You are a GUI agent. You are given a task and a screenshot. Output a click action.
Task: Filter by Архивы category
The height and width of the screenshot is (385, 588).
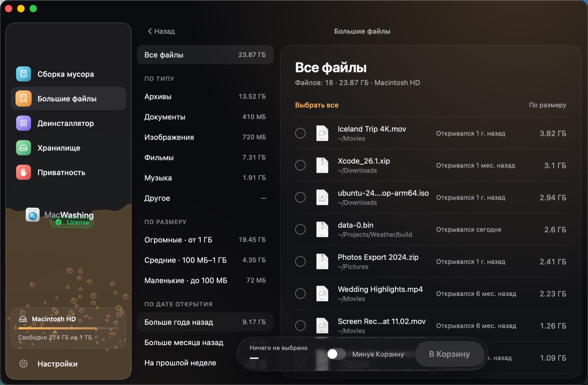point(205,97)
